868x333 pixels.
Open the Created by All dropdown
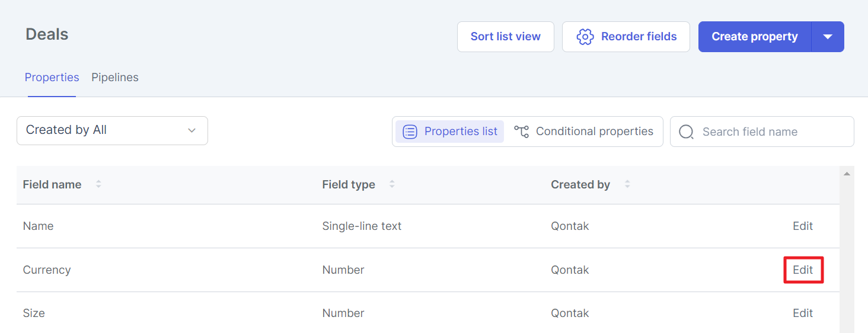click(x=112, y=130)
